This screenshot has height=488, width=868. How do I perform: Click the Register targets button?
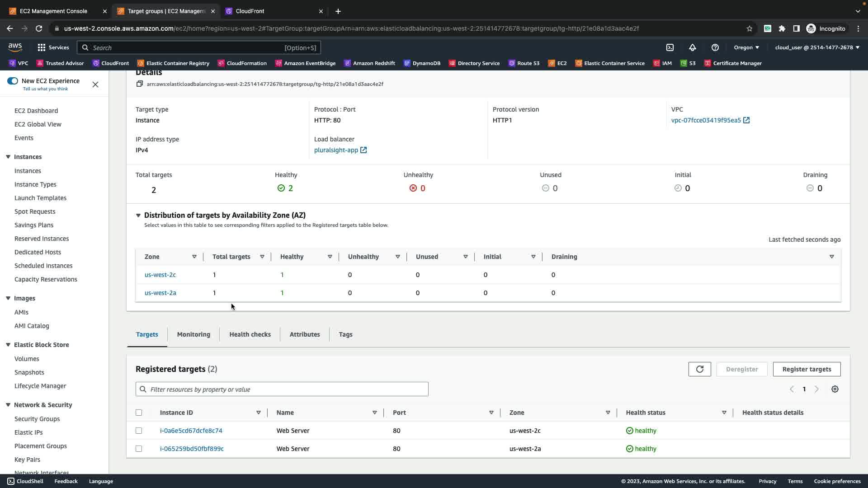[807, 369]
